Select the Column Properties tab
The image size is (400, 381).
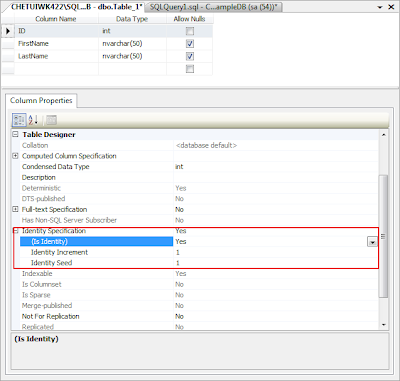pyautogui.click(x=41, y=100)
